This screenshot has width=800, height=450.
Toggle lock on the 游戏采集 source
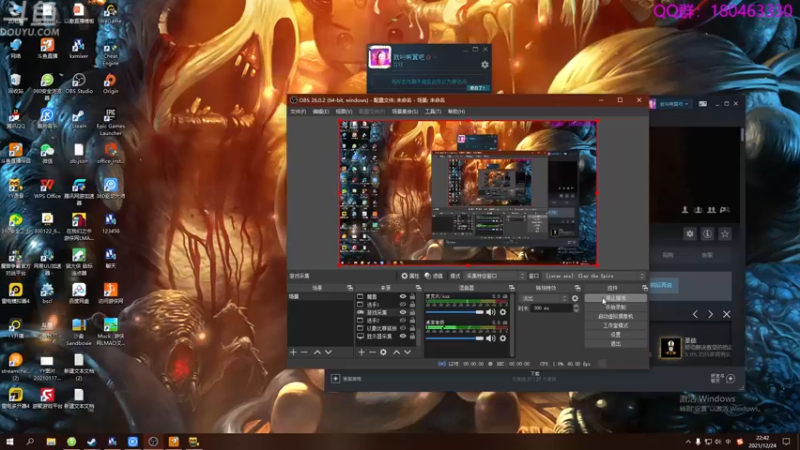(x=412, y=313)
